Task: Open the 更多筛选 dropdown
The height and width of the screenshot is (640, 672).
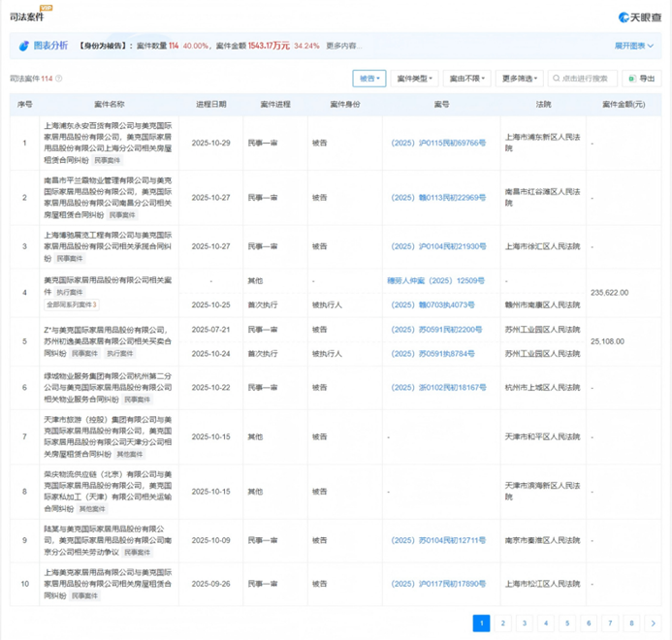Action: (x=519, y=79)
